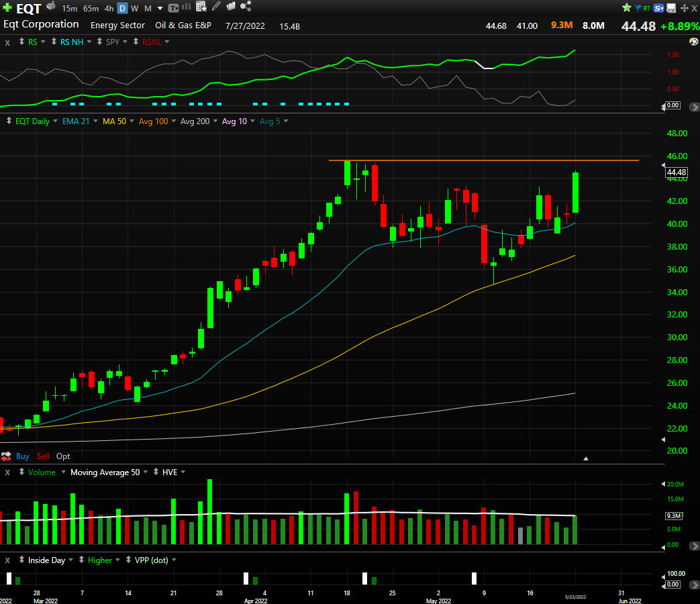Click the Sell button
The width and height of the screenshot is (700, 604).
[43, 456]
